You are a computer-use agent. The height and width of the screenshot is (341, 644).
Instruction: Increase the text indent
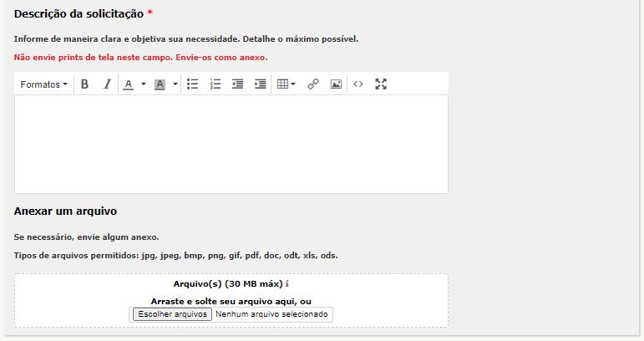(x=260, y=84)
